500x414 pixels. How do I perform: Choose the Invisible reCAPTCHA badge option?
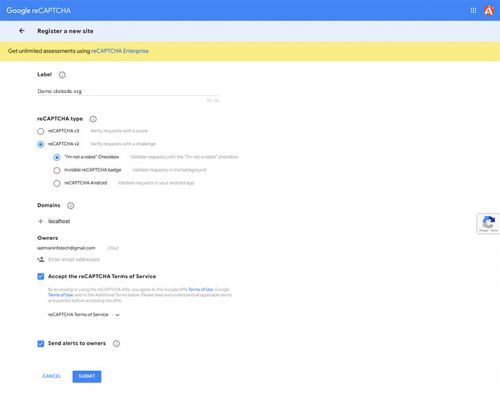pos(57,170)
